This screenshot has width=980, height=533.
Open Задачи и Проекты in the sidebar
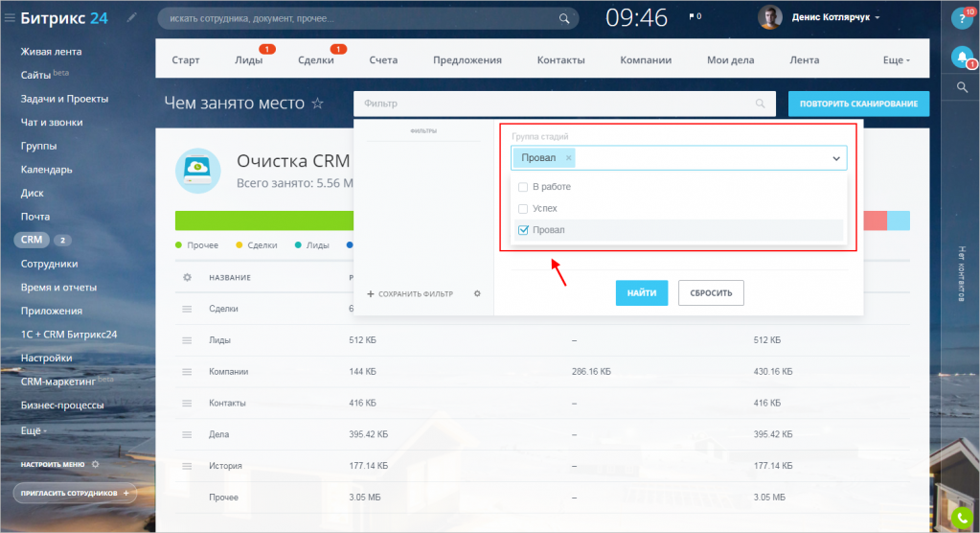coord(64,99)
